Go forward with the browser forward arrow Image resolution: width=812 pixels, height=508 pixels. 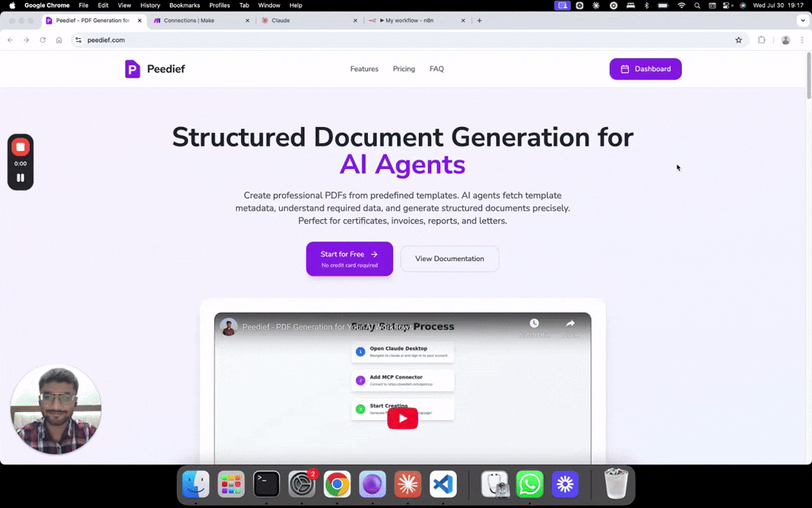[26, 40]
